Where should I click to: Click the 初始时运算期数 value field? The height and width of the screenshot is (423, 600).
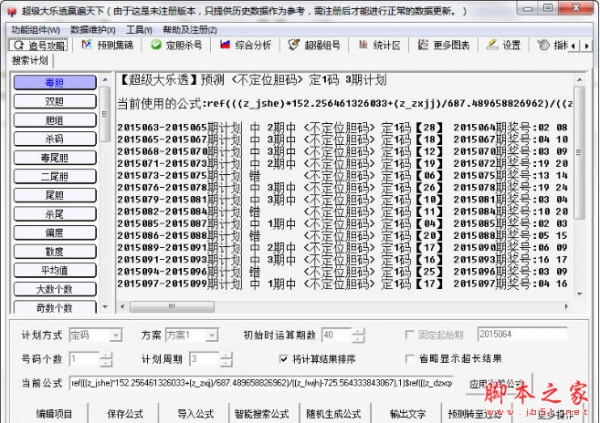click(337, 335)
